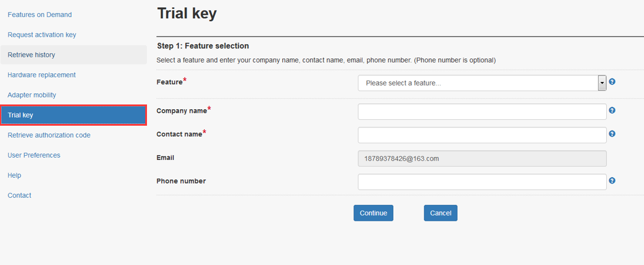Open Hardware replacement menu item
The image size is (644, 265).
[x=41, y=75]
